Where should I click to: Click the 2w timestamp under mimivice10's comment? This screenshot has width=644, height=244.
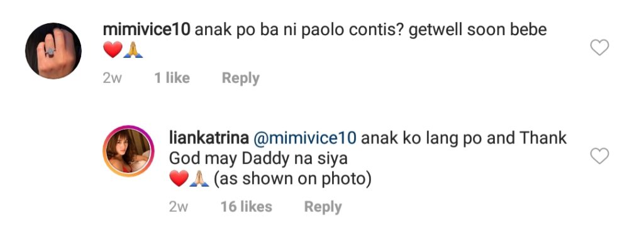[112, 78]
